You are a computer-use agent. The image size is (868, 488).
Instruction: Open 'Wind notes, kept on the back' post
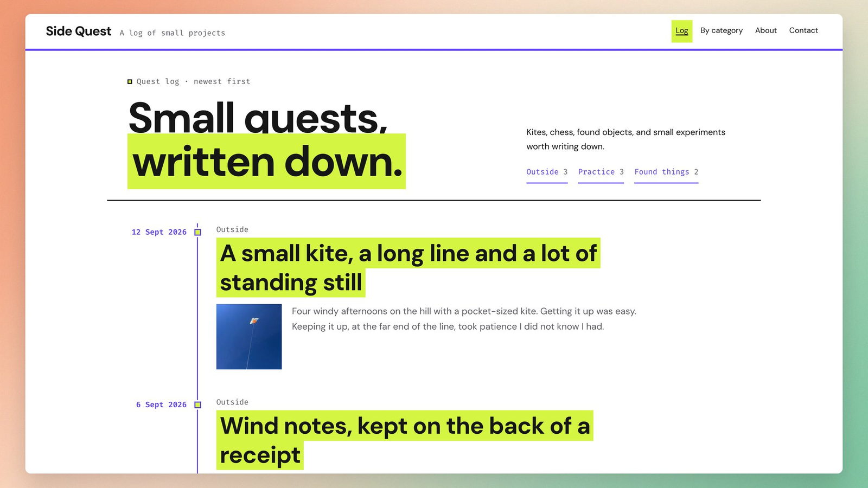tap(405, 440)
